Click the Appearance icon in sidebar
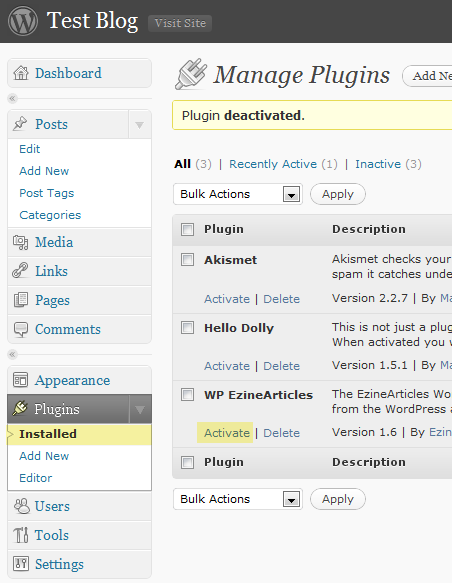This screenshot has width=452, height=583. pyautogui.click(x=20, y=380)
